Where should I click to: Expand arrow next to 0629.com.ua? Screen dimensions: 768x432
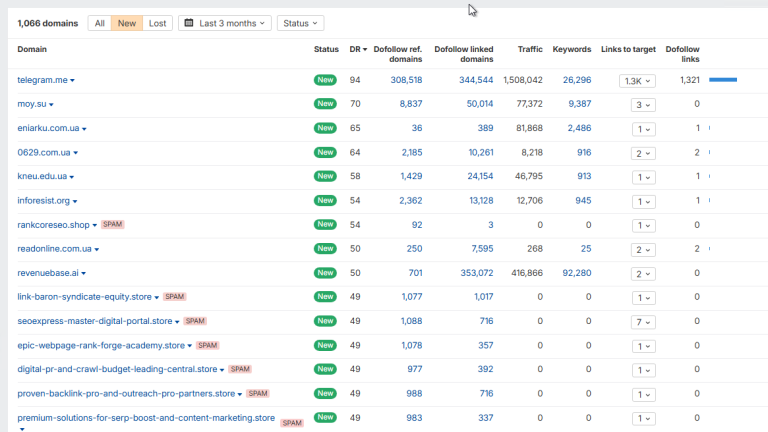75,153
